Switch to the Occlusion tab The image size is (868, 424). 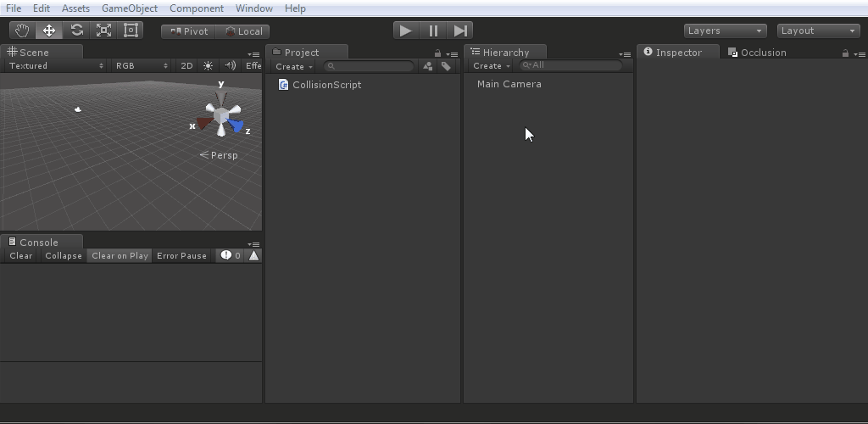tap(757, 52)
